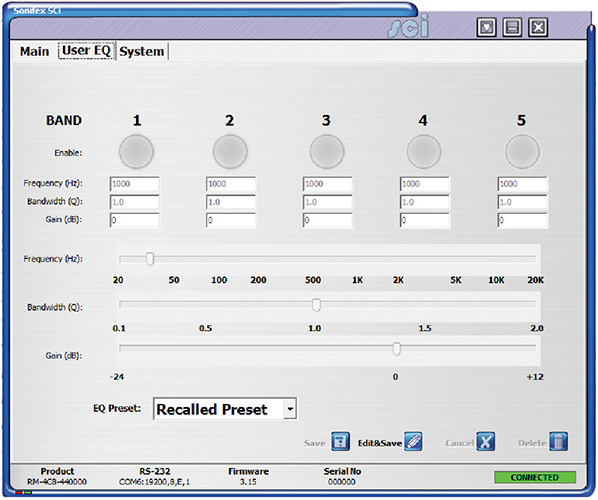Click the Edit&Save pencil icon
The height and width of the screenshot is (500, 598).
413,442
